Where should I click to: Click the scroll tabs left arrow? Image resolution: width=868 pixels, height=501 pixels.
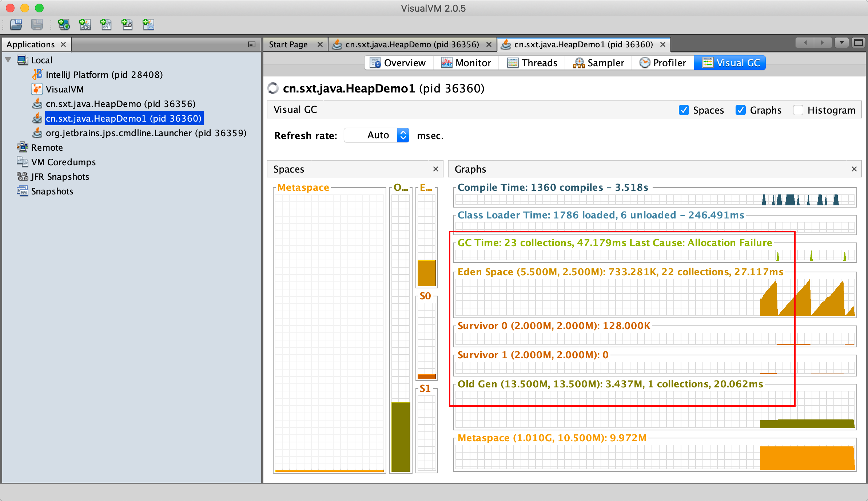[x=805, y=43]
